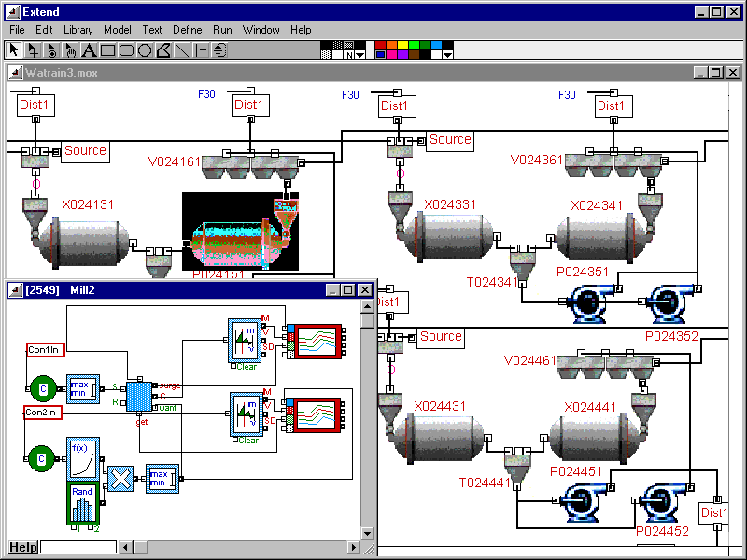This screenshot has width=747, height=560.
Task: Select the arrow-with-circle cursor tool
Action: [x=51, y=50]
